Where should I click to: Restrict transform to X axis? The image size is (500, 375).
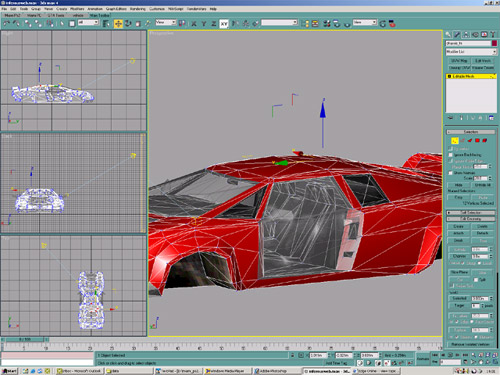(x=194, y=23)
